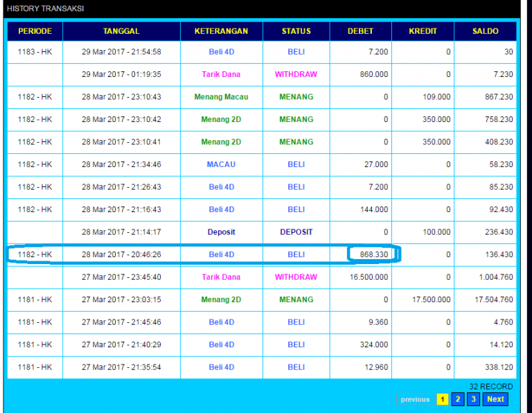The image size is (532, 413).
Task: Click the STATUS column header
Action: tap(296, 31)
